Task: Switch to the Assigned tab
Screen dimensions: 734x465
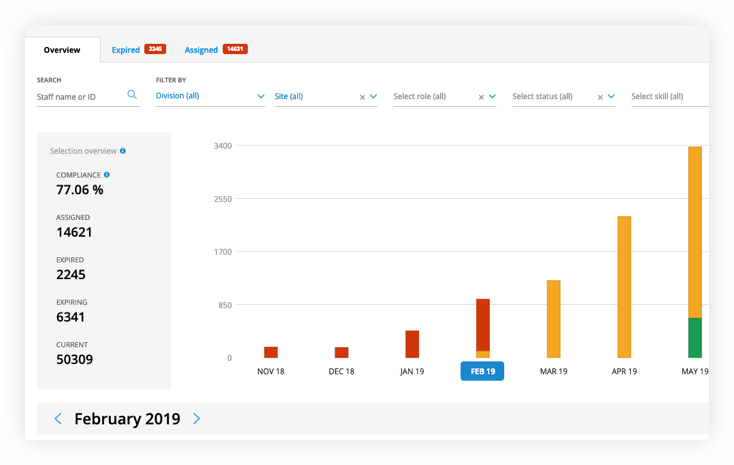Action: [x=201, y=49]
